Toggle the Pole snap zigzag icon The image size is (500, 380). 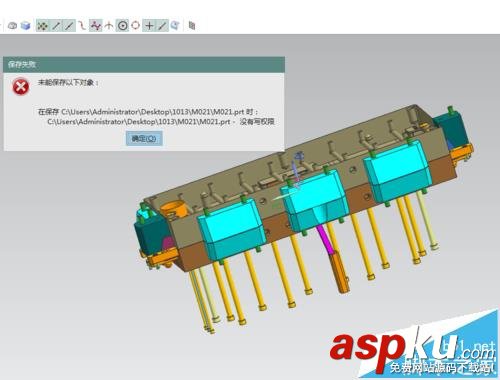click(95, 26)
